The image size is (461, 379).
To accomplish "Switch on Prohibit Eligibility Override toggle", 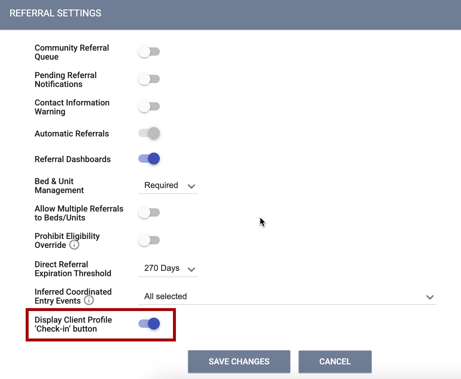I will (x=149, y=240).
